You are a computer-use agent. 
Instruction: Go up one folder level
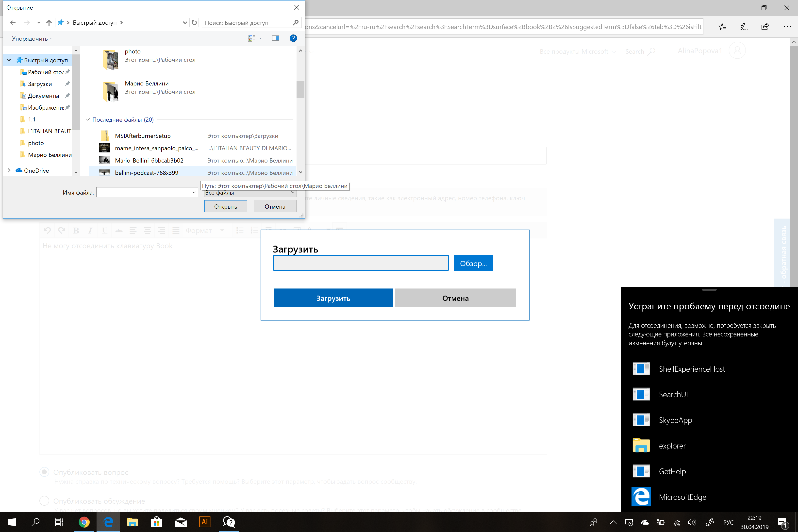point(49,23)
